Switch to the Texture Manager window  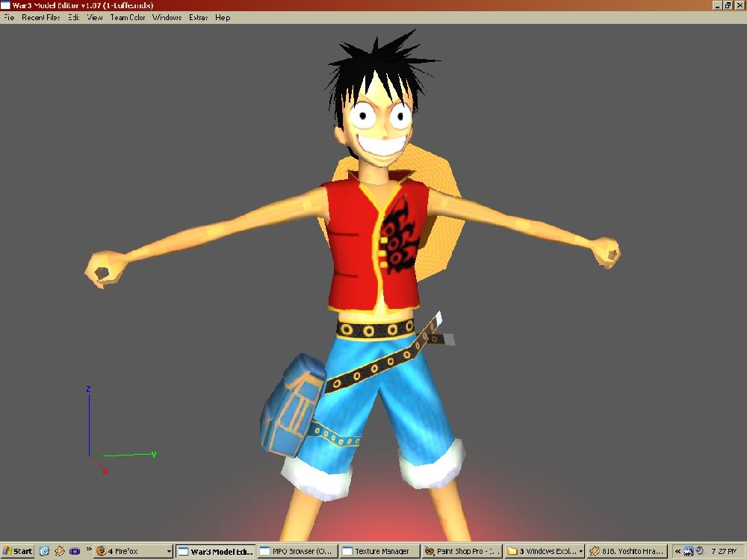coord(380,552)
